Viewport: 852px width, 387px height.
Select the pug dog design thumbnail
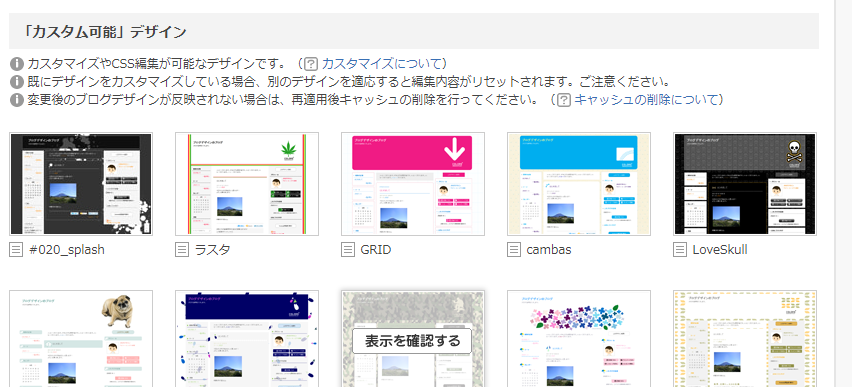click(x=81, y=339)
